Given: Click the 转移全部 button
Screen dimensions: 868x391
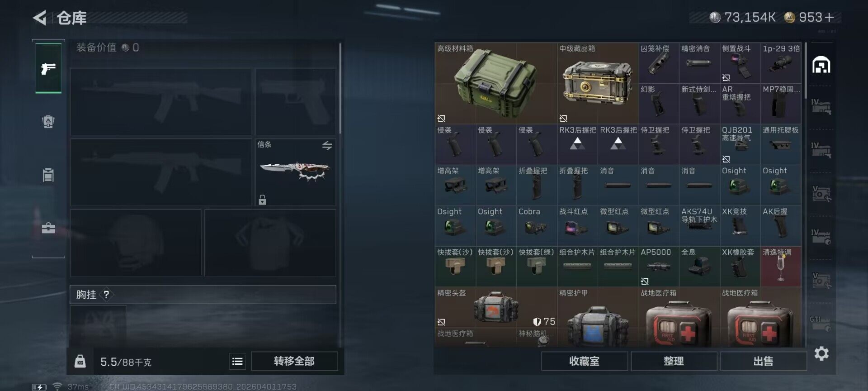Looking at the screenshot, I should (294, 361).
